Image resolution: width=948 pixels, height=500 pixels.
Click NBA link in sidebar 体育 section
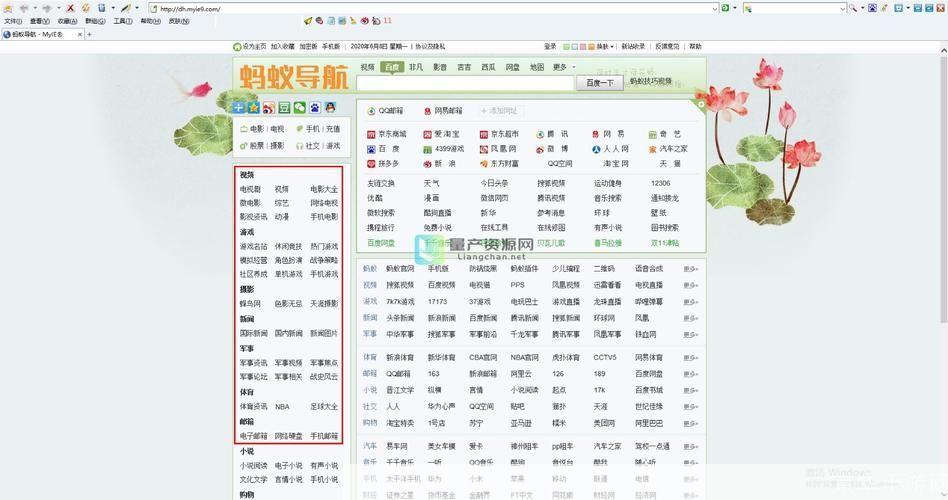[x=282, y=407]
